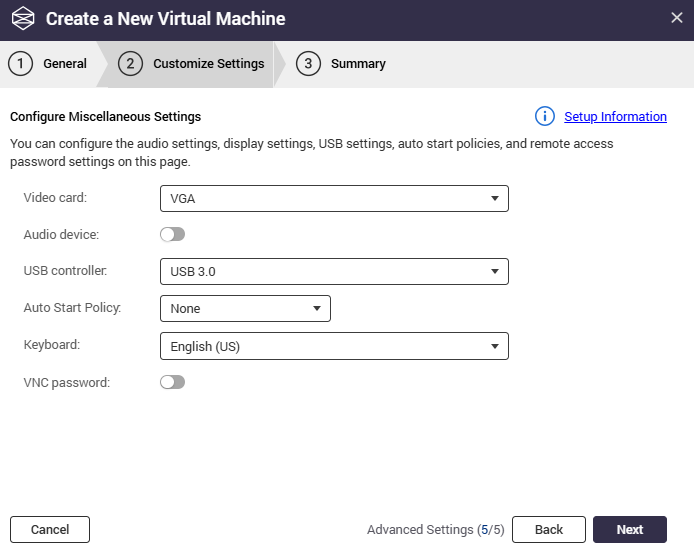The height and width of the screenshot is (553, 694).
Task: Click the step 3 circle icon
Action: (308, 64)
